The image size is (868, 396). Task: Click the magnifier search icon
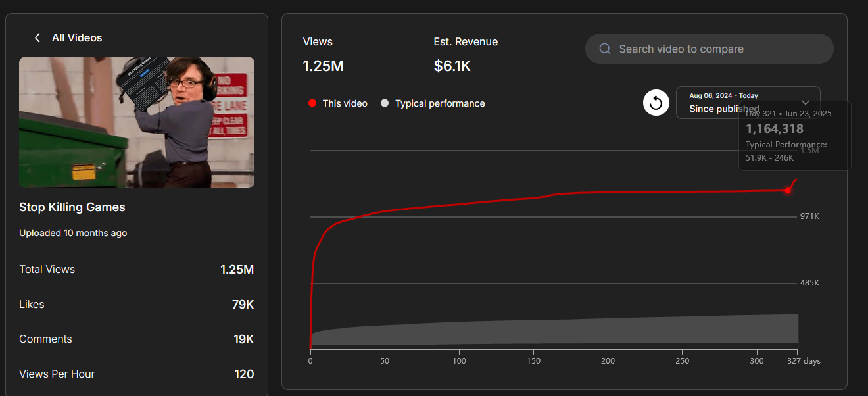(x=605, y=49)
